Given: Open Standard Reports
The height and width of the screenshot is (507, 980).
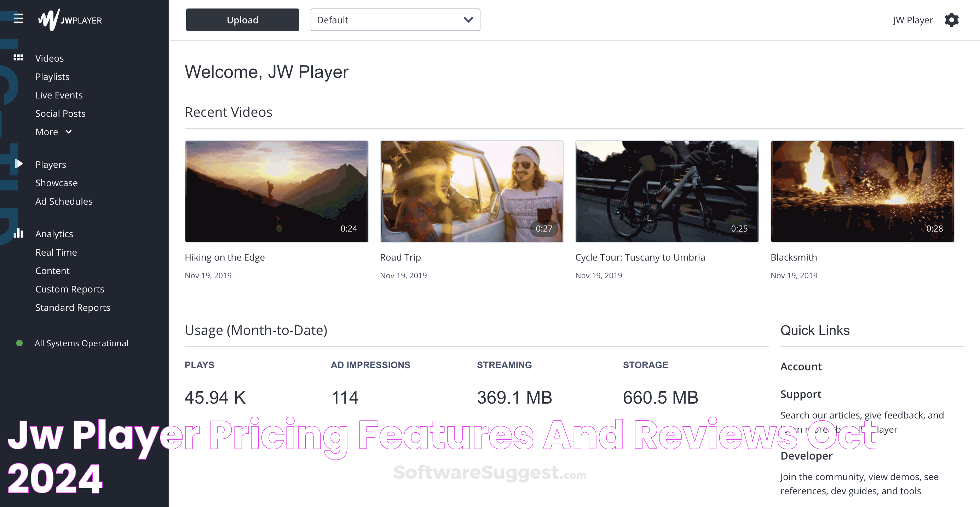Looking at the screenshot, I should (x=73, y=308).
